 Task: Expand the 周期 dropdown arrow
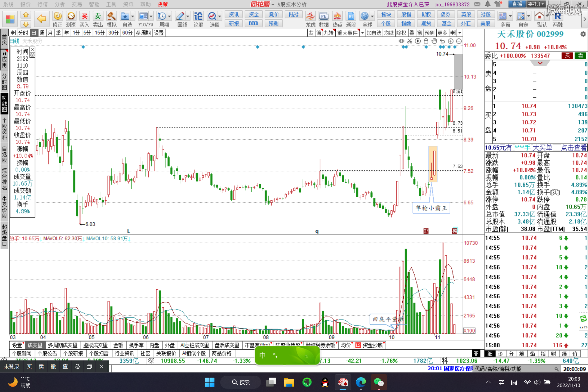pos(170,16)
